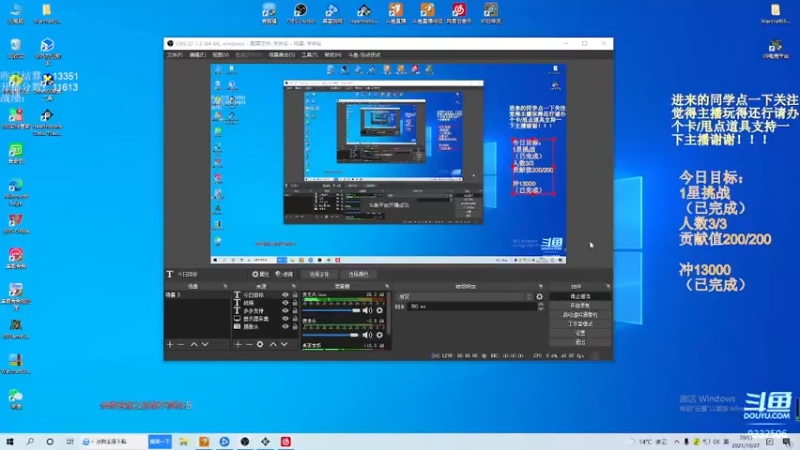Viewport: 800px width, 450px height.
Task: Open the 帮助(H) Help menu
Action: coord(333,55)
